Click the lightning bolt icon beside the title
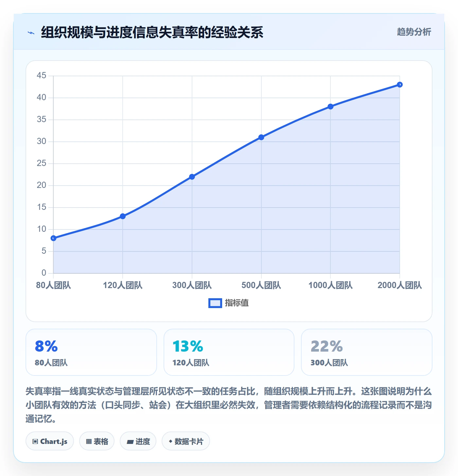Viewport: 458px width, 476px height. (31, 33)
